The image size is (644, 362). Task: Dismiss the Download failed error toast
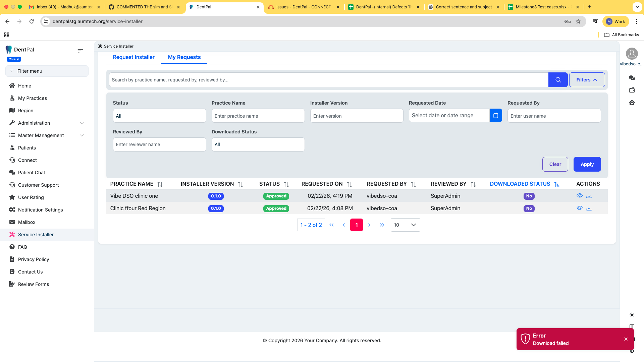[626, 339]
